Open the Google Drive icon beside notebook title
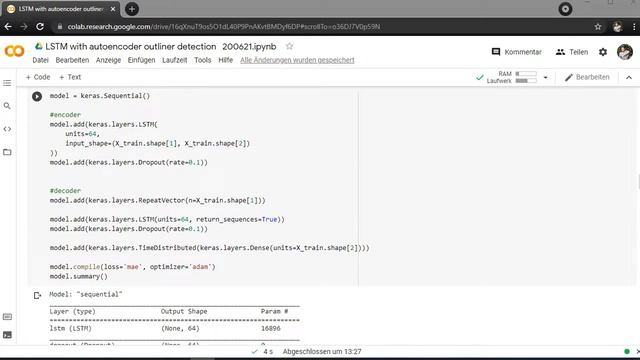Screen dimensions: 640x360 pyautogui.click(x=39, y=46)
